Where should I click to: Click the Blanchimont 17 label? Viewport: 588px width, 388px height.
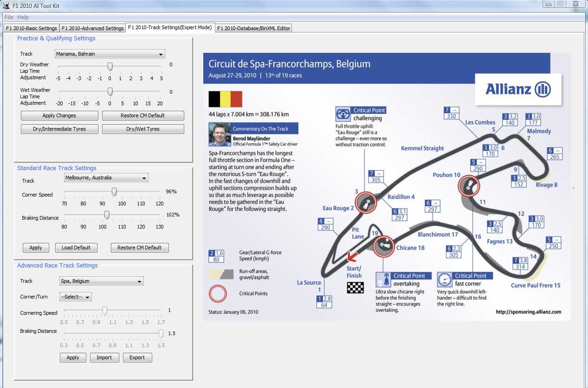coord(438,235)
